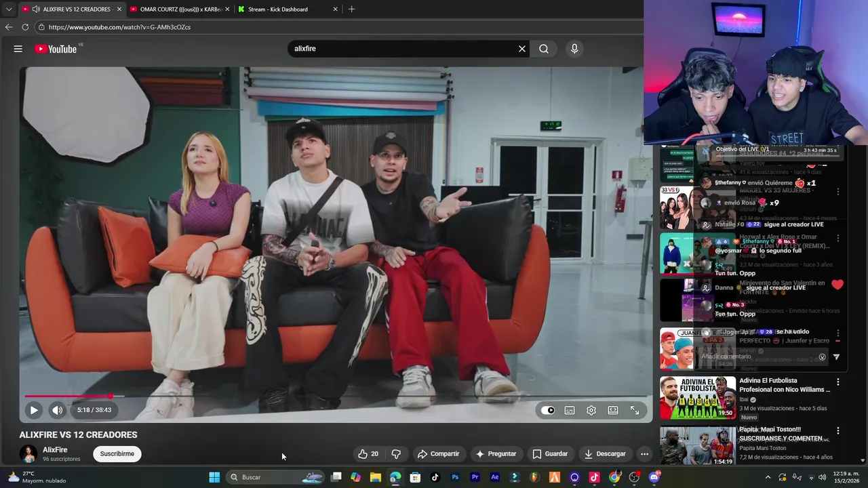The image size is (868, 488).
Task: Switch to ALIXFIRE VS 12 CREADORES tab
Action: (71, 9)
